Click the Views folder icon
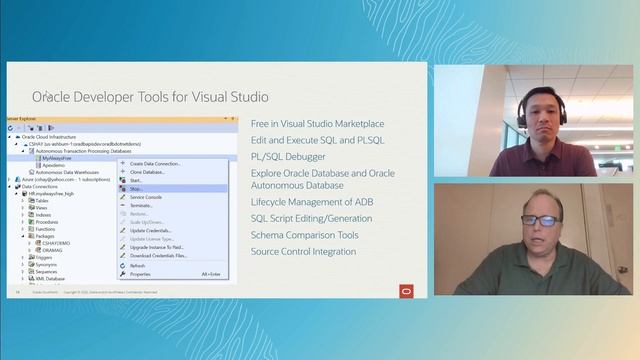 [x=31, y=208]
